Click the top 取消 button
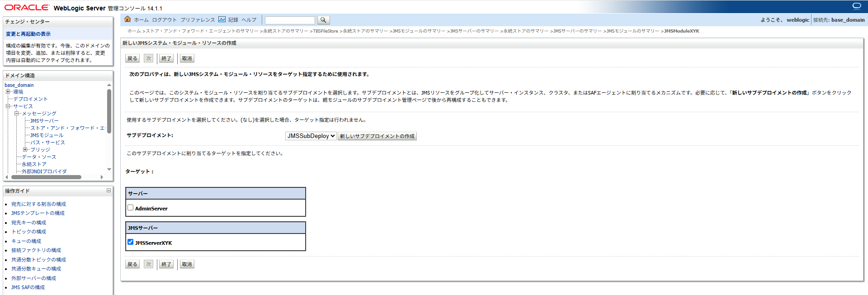Image resolution: width=868 pixels, height=295 pixels. (x=187, y=58)
